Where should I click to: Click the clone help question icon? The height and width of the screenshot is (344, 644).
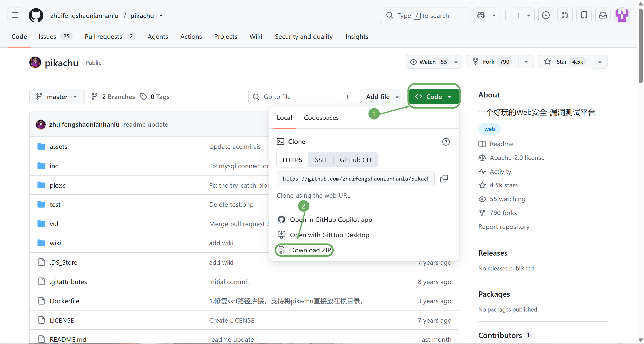coord(446,142)
